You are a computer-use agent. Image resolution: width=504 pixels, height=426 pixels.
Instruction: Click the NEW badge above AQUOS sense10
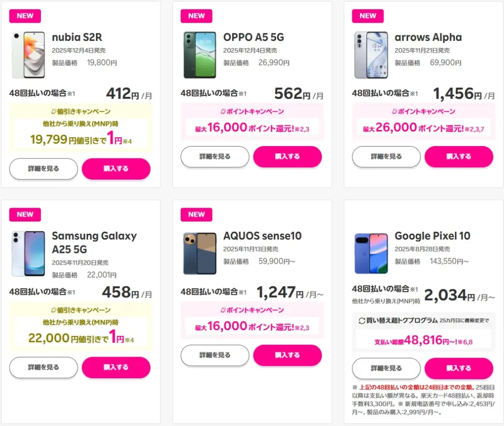click(196, 214)
